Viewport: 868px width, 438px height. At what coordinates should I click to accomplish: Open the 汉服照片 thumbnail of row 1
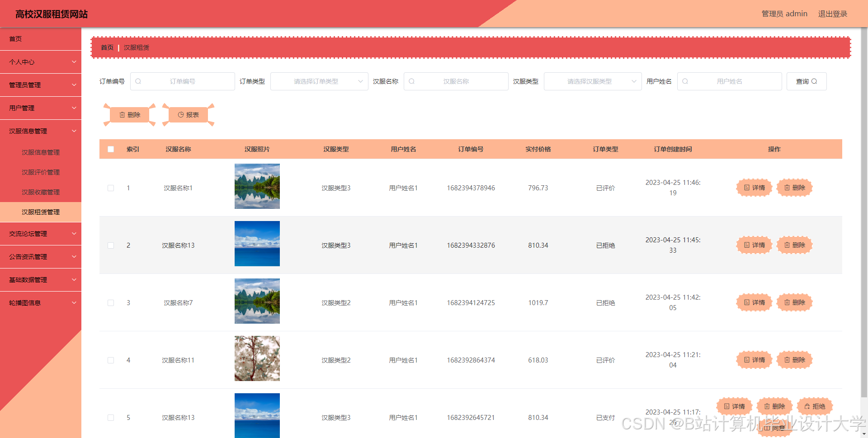tap(257, 186)
